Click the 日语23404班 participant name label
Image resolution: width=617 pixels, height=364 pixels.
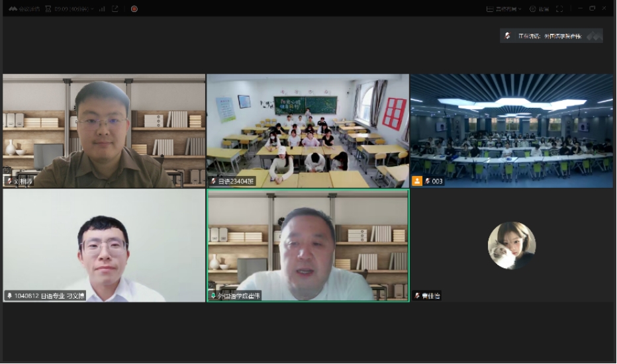click(236, 181)
